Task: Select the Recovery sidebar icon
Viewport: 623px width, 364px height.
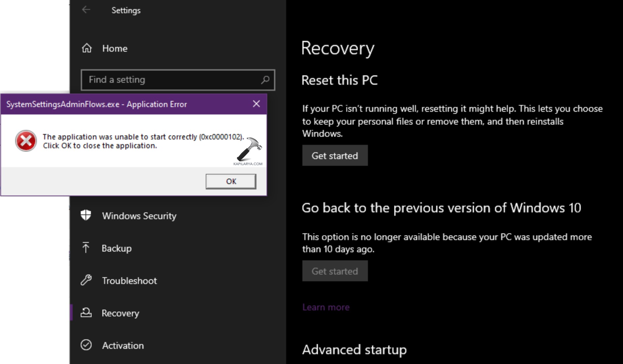Action: coord(86,313)
